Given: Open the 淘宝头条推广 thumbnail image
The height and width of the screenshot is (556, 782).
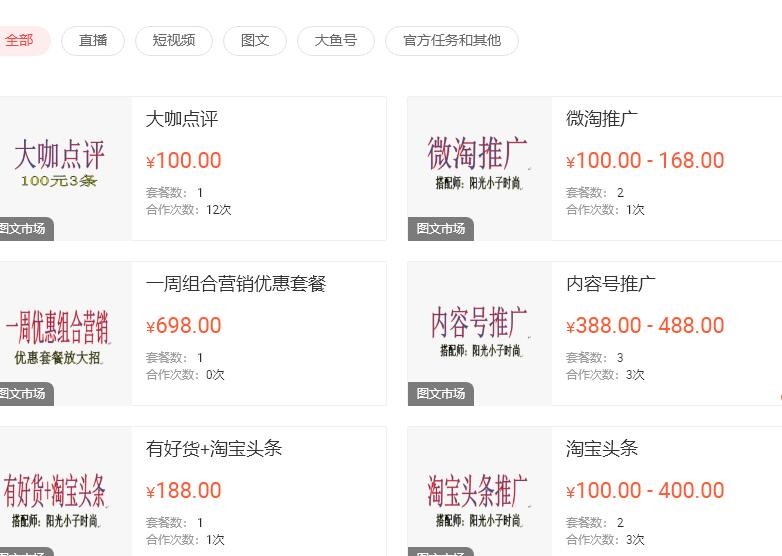Looking at the screenshot, I should (x=480, y=491).
